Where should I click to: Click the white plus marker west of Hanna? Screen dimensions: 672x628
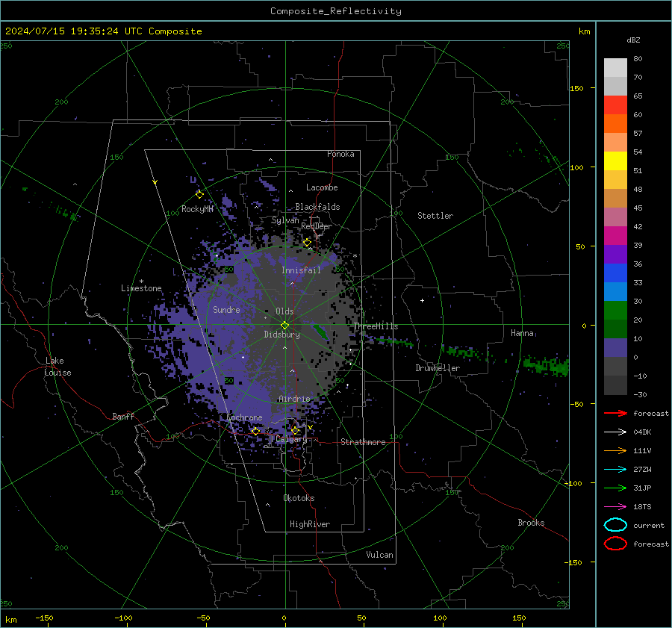click(x=422, y=300)
